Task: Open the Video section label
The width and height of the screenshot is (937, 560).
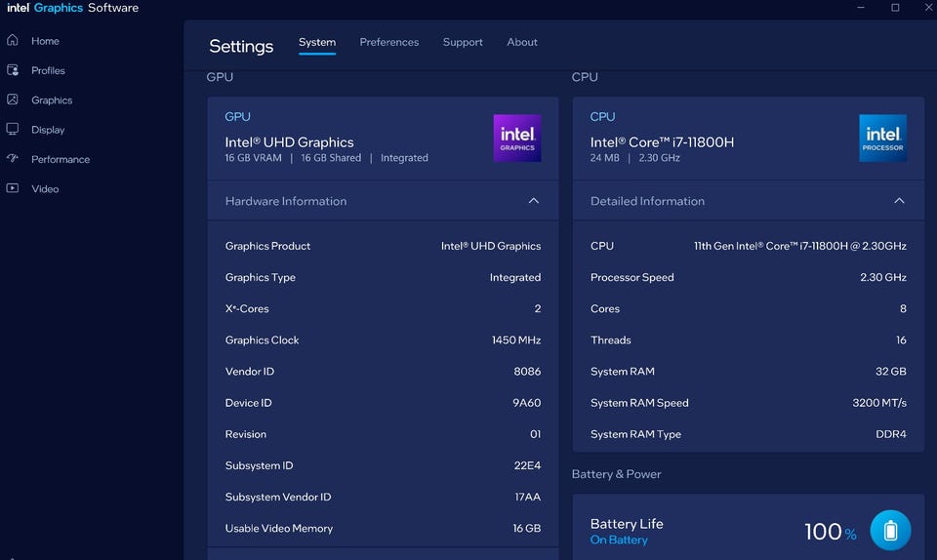Action: 45,188
